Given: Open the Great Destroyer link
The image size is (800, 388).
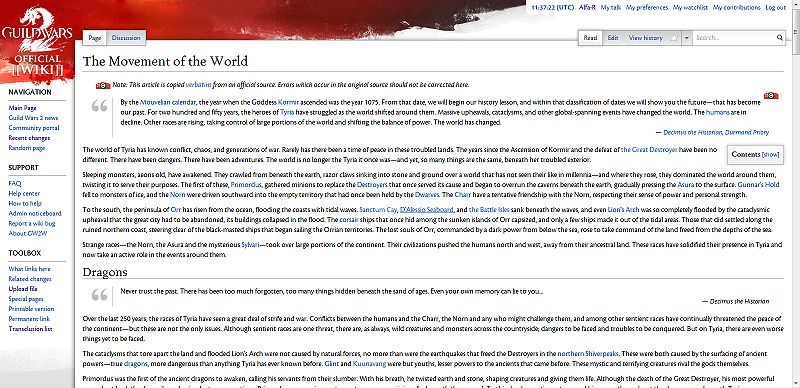Looking at the screenshot, I should tap(649, 150).
